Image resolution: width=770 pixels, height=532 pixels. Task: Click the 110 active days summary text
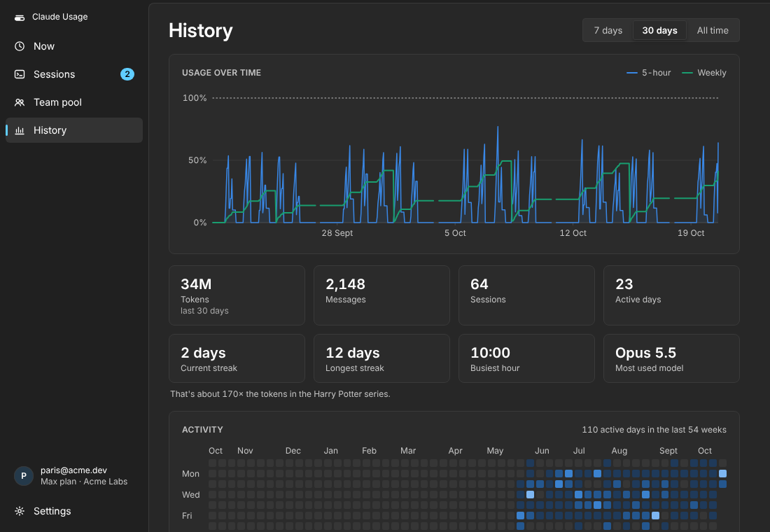coord(654,430)
